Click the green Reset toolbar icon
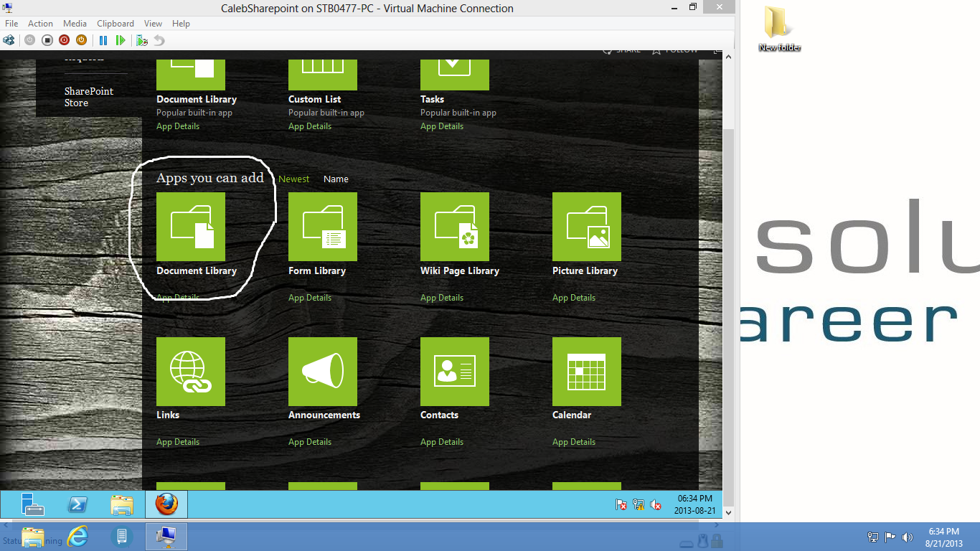The width and height of the screenshot is (980, 551). click(121, 40)
